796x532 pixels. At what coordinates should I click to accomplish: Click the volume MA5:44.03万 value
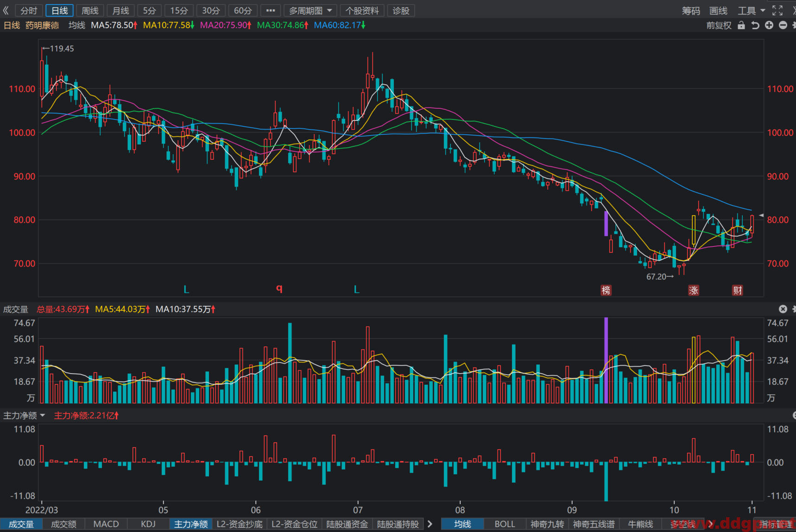[x=122, y=309]
